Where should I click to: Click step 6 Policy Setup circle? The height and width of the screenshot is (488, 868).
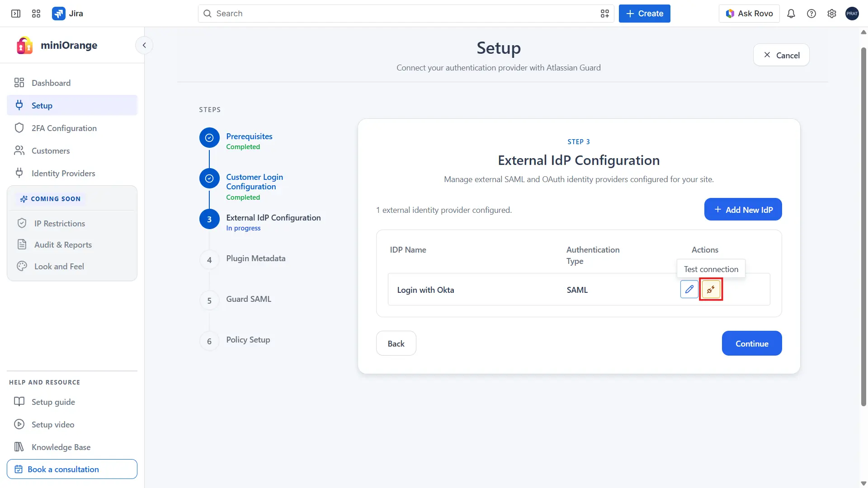coord(209,341)
